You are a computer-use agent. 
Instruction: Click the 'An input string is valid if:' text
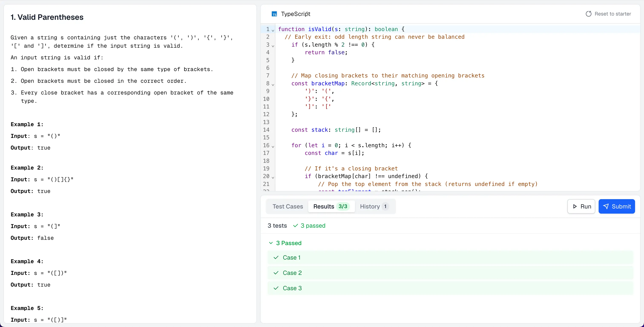pos(57,58)
